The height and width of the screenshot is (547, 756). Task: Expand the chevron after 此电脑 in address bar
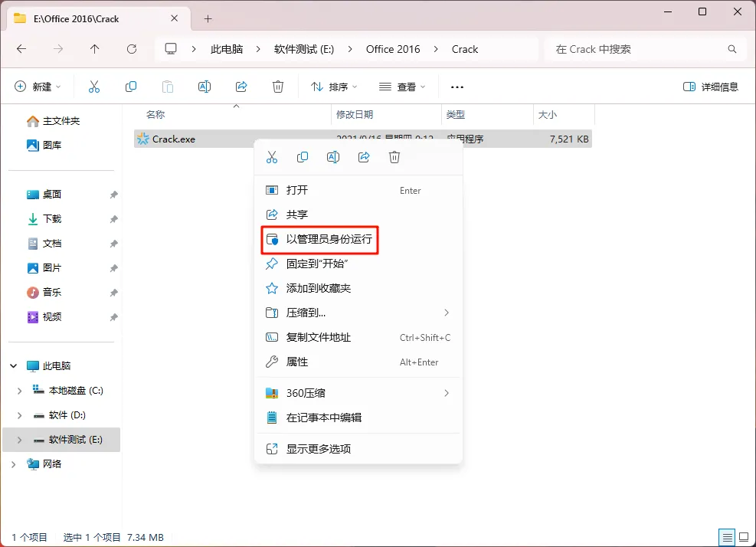[258, 49]
